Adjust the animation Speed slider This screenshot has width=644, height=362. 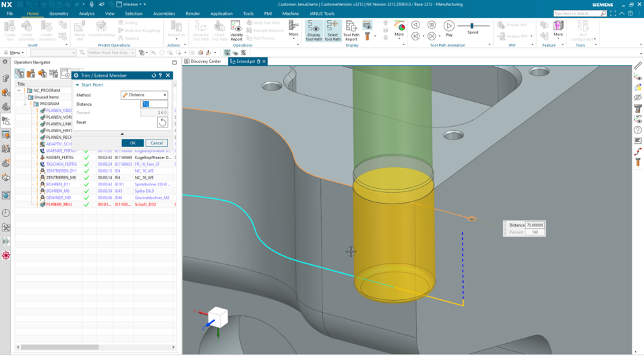[x=472, y=26]
